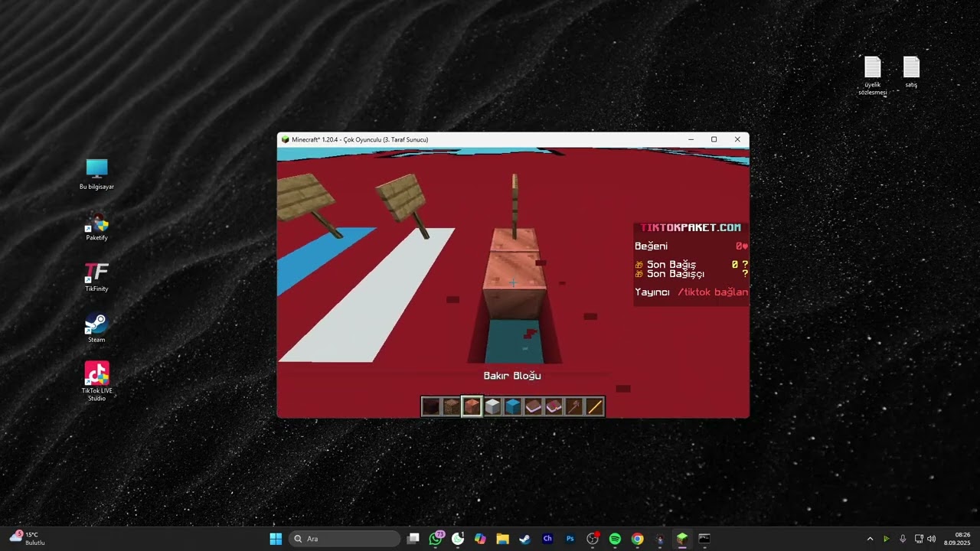Show hidden system tray icons

(870, 539)
